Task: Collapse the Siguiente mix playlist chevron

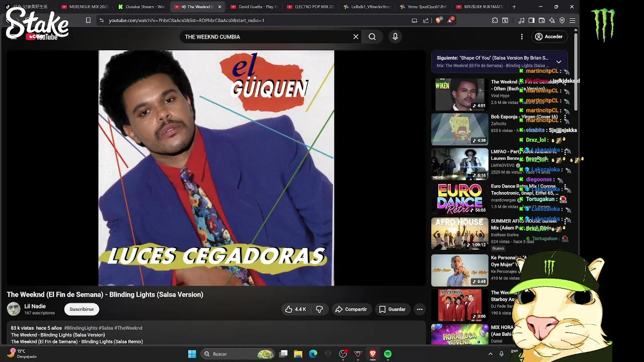Action: click(x=558, y=62)
